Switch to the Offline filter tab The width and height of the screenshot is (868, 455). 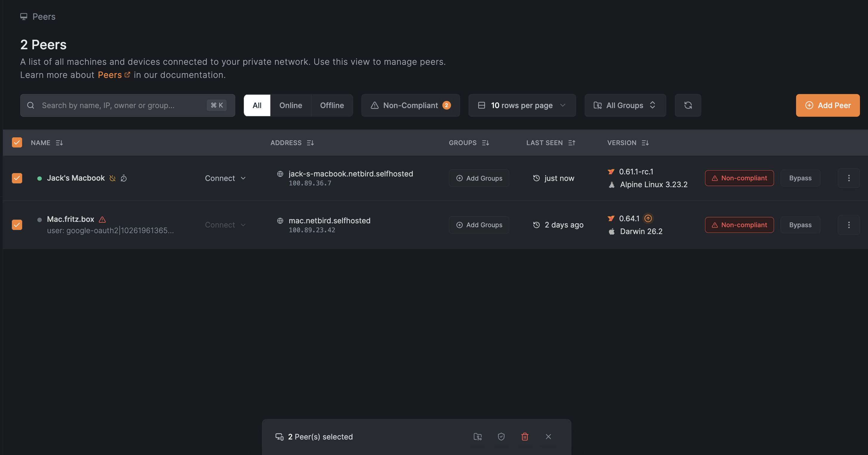click(332, 105)
